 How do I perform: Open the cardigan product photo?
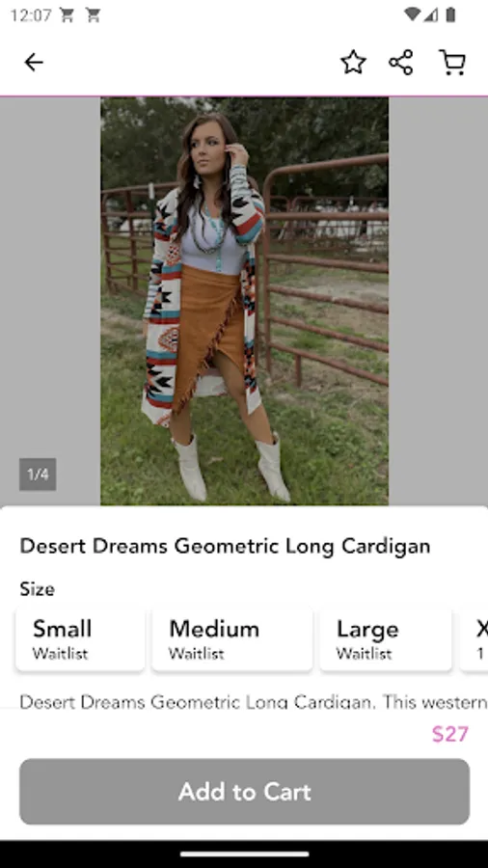click(244, 301)
